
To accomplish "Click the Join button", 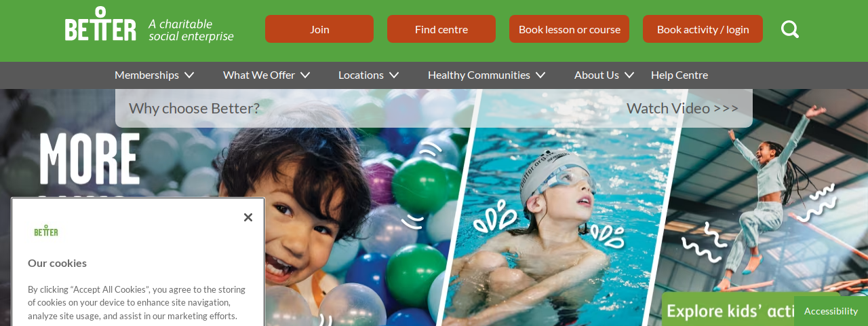I will tap(319, 29).
